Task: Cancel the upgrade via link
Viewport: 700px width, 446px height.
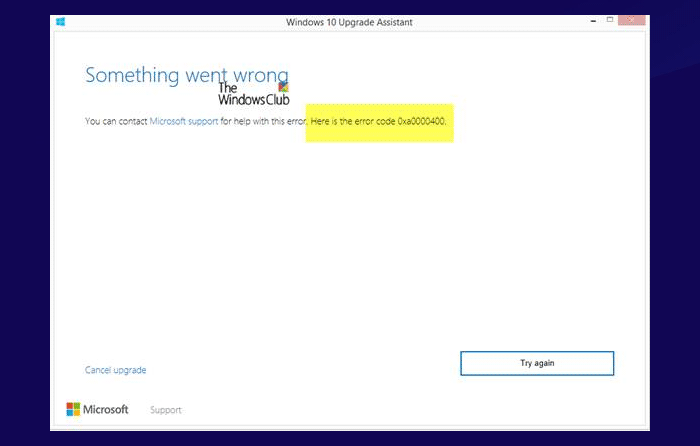Action: 116,370
